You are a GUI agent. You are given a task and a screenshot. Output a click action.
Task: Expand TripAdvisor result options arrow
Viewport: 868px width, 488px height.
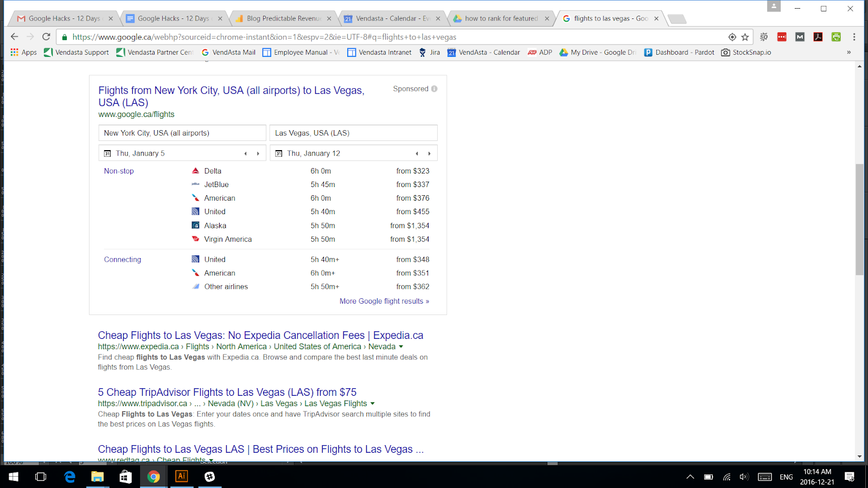(372, 403)
